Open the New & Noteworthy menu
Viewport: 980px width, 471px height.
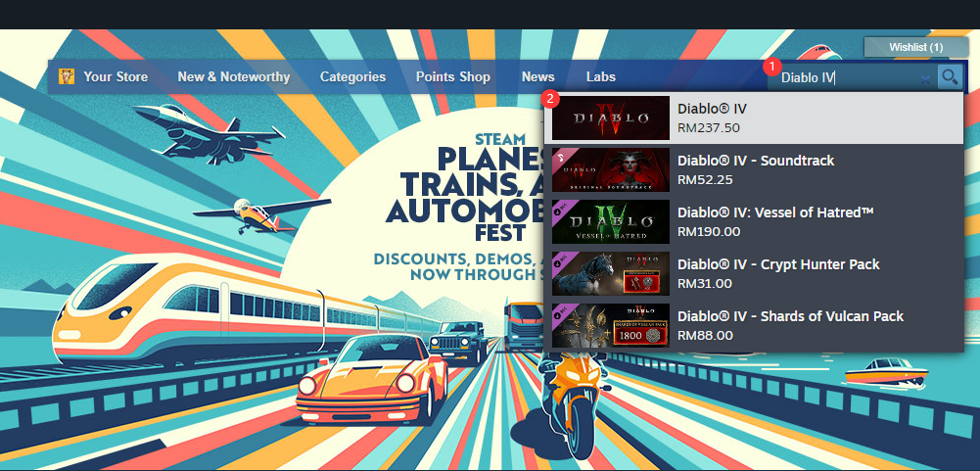point(234,77)
